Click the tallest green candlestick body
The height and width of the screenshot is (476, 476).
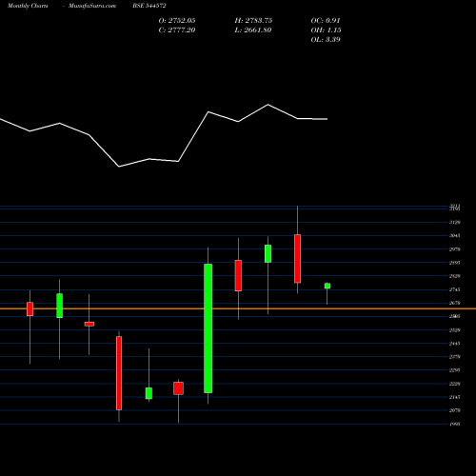[208, 328]
